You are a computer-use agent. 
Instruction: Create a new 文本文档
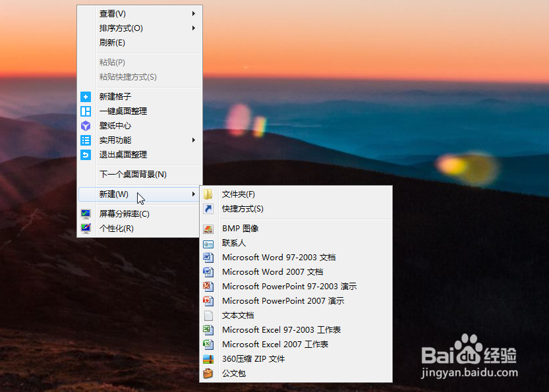(x=296, y=316)
